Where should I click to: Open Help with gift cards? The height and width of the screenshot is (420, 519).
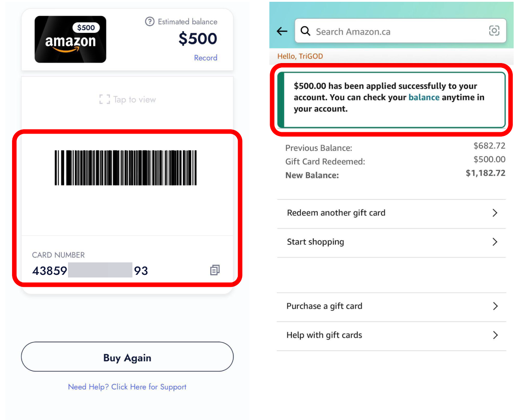click(x=324, y=335)
